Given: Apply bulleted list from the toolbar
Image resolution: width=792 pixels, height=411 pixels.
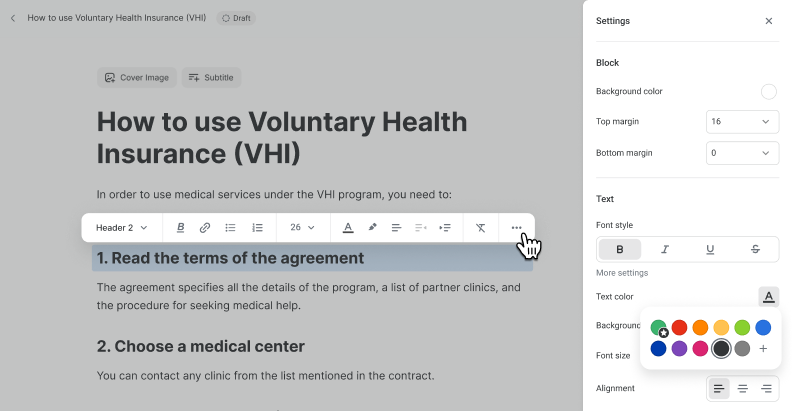Looking at the screenshot, I should tap(230, 228).
